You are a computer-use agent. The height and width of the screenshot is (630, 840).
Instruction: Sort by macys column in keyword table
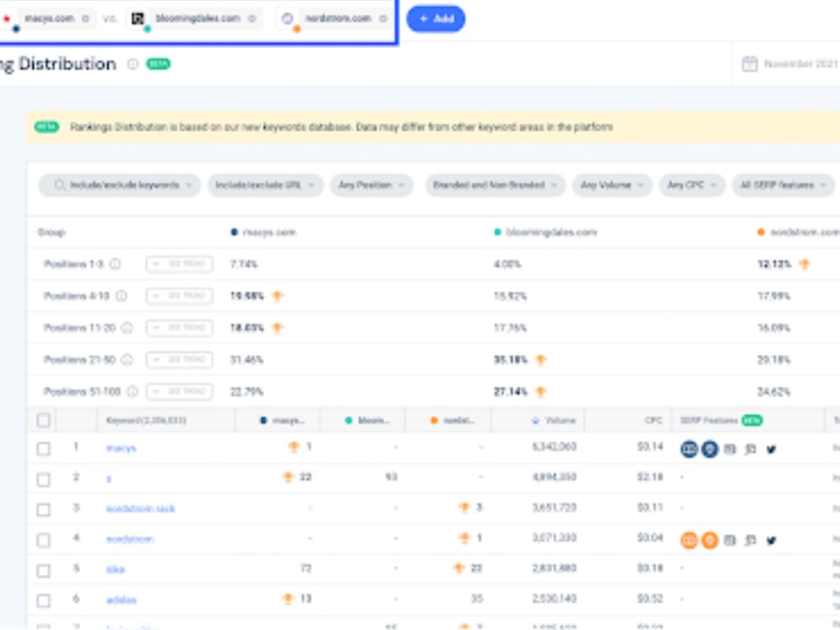pyautogui.click(x=282, y=421)
